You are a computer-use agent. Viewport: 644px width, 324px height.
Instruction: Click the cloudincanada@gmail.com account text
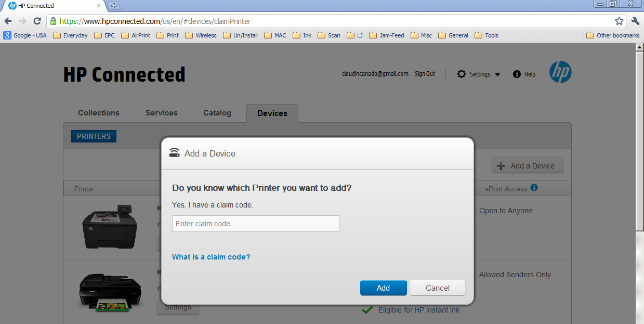(x=375, y=74)
